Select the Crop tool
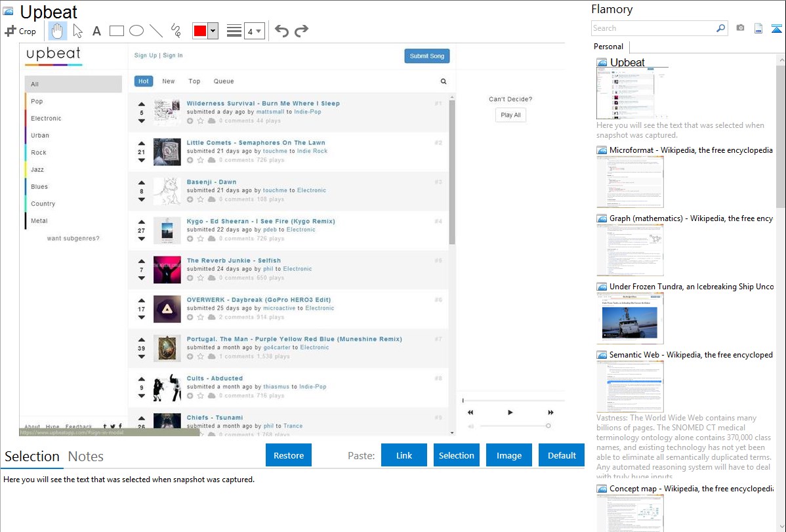Viewport: 786px width, 532px height. [x=20, y=31]
